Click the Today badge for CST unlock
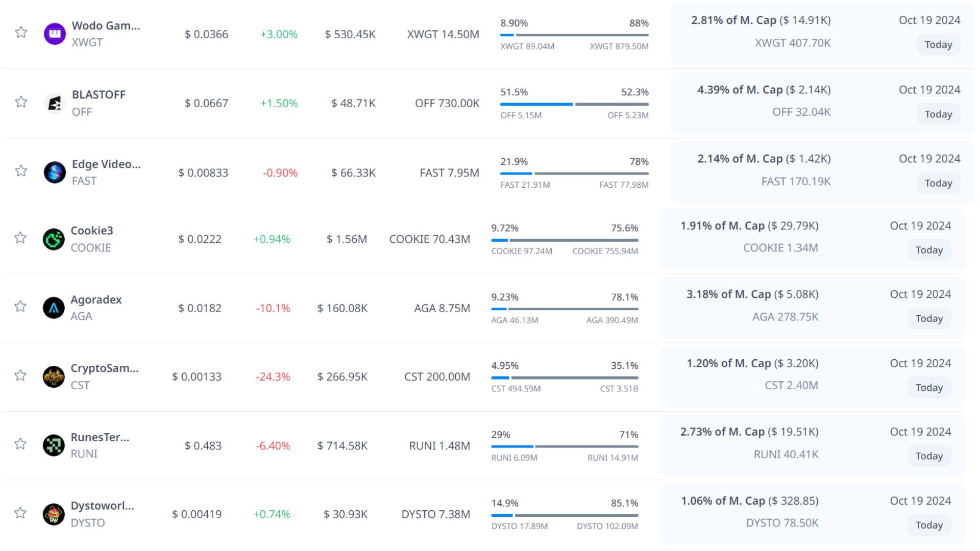This screenshot has width=980, height=551. click(x=929, y=388)
